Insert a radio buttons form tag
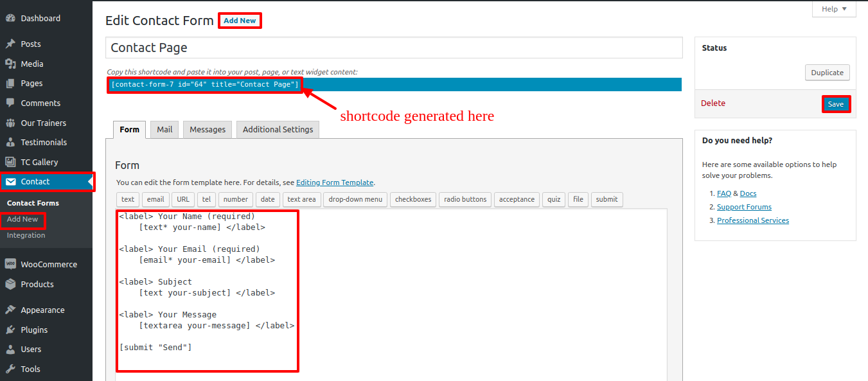The image size is (868, 381). click(465, 199)
